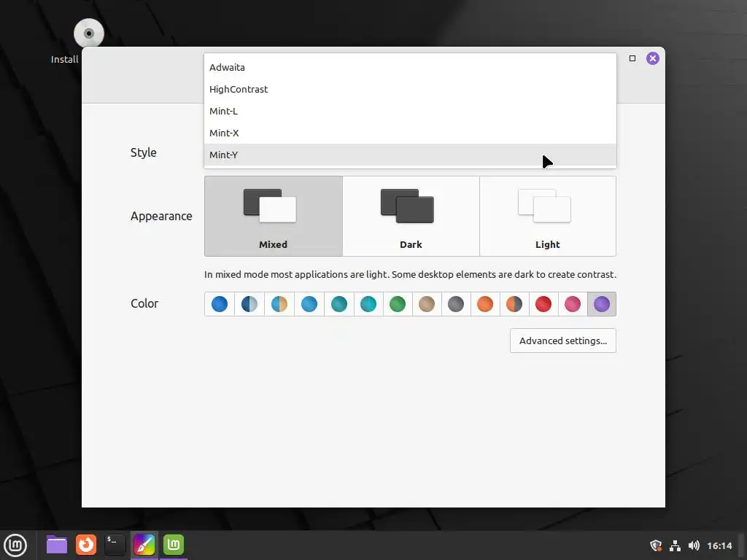
Task: Open the sound volume tray icon
Action: pos(694,545)
